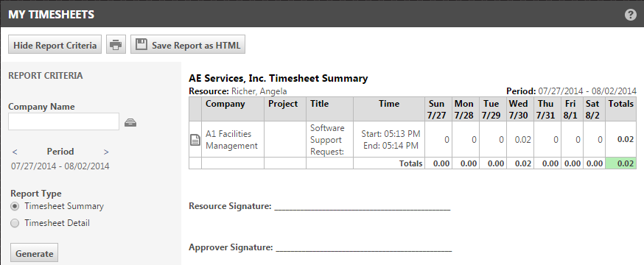Click A1 Facilities Management cell
The width and height of the screenshot is (644, 265).
tap(232, 139)
